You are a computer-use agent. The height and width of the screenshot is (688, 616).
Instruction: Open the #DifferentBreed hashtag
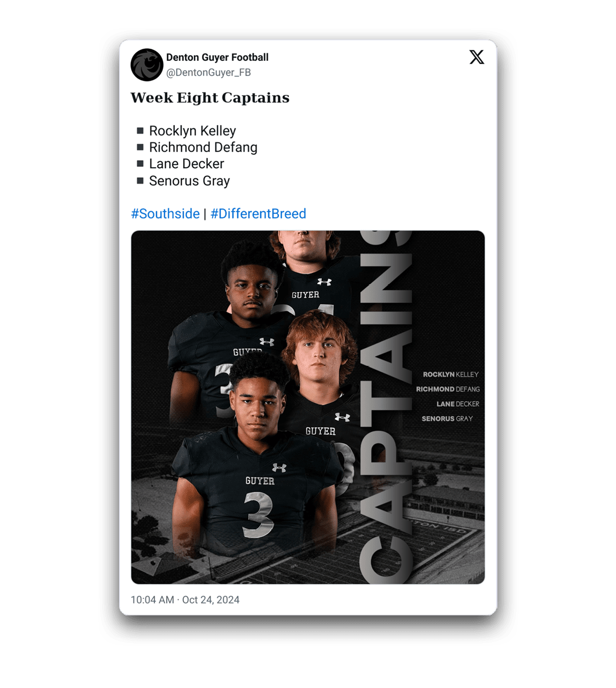click(258, 214)
